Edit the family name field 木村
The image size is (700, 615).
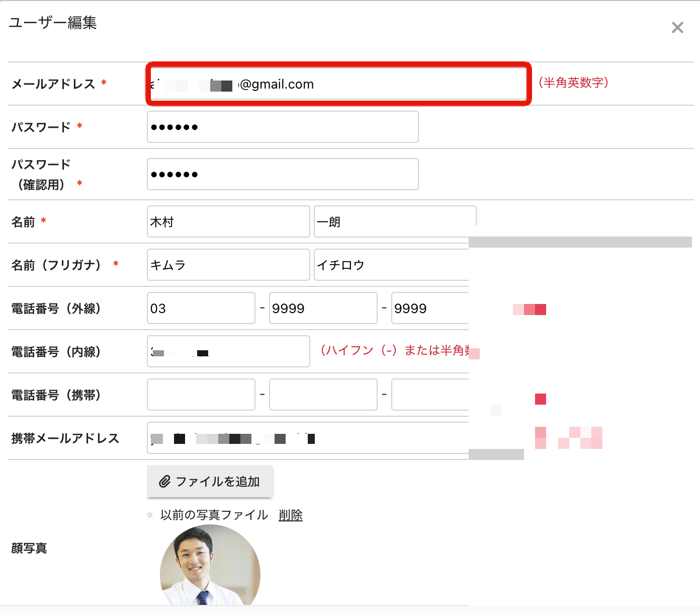pos(228,221)
